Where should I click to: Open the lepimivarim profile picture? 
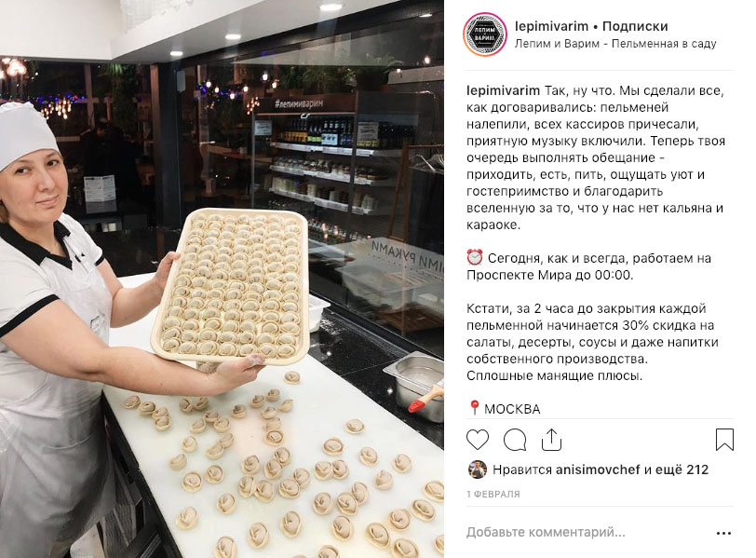coord(485,34)
